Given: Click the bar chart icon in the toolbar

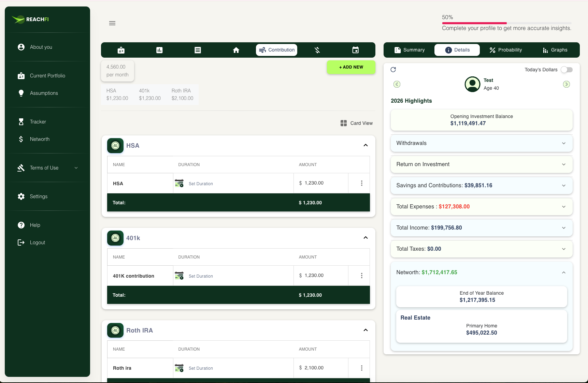Looking at the screenshot, I should (x=159, y=50).
